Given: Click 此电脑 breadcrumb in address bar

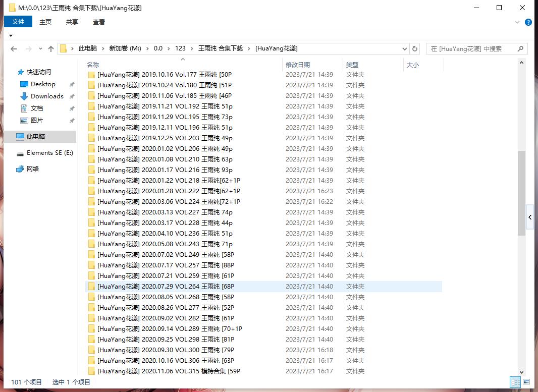Looking at the screenshot, I should point(88,48).
